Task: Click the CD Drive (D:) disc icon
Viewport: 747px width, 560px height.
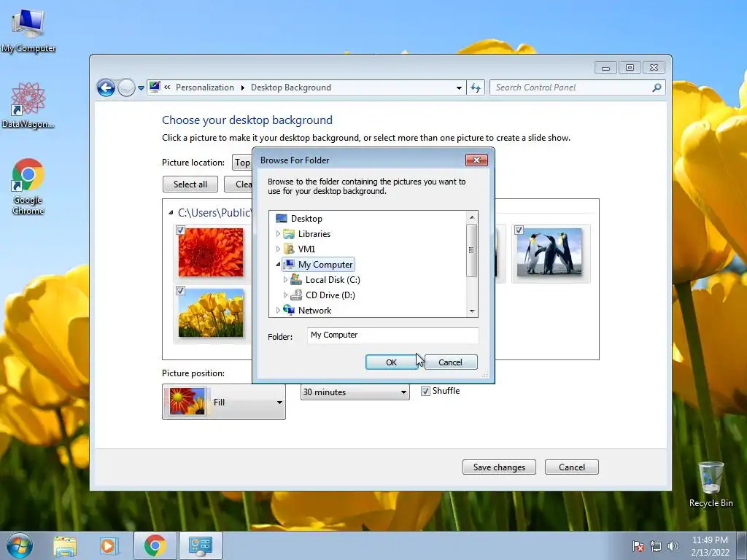Action: point(296,295)
